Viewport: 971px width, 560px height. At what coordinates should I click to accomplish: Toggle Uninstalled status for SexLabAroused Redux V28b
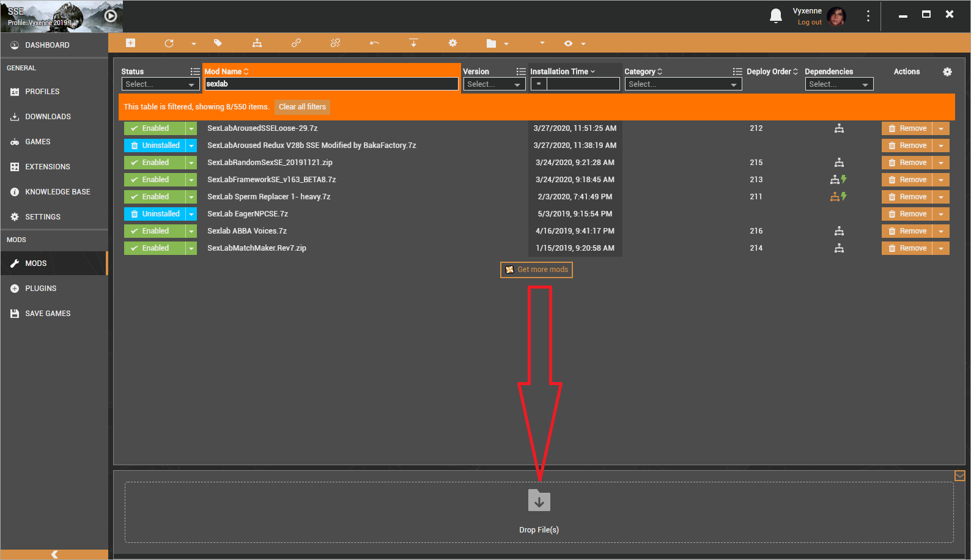pyautogui.click(x=155, y=146)
